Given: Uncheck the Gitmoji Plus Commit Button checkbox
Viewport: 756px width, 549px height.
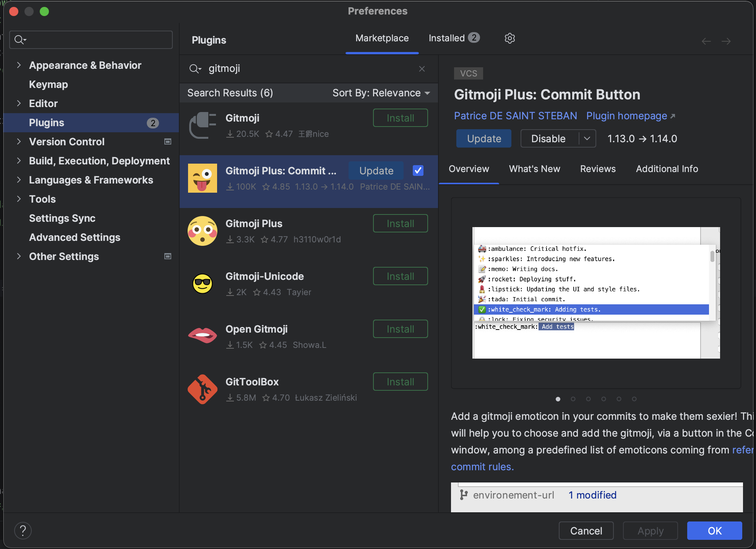Looking at the screenshot, I should [418, 171].
